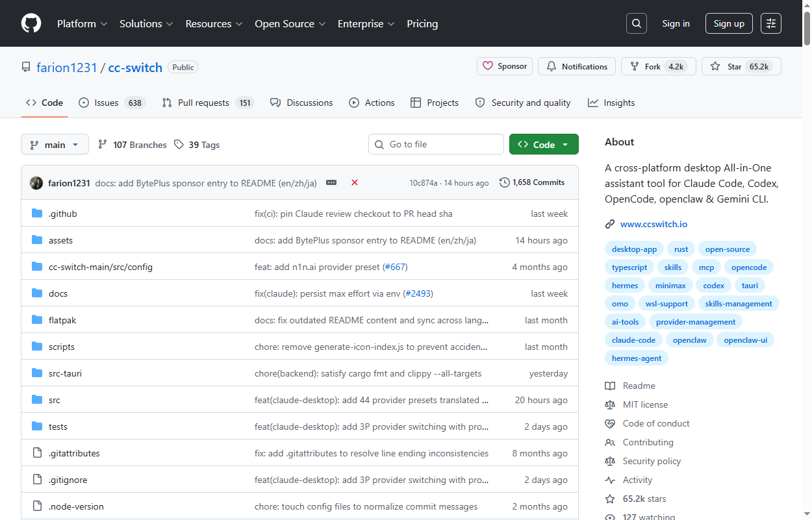Click farion1231 avatar in commit bar
812x520 pixels.
[x=36, y=183]
